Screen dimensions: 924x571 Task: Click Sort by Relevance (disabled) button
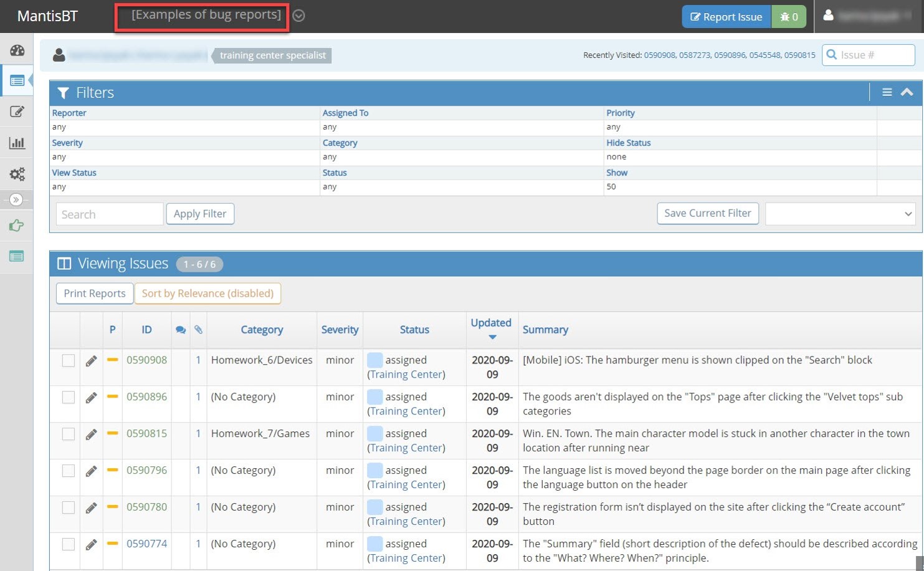pyautogui.click(x=207, y=294)
